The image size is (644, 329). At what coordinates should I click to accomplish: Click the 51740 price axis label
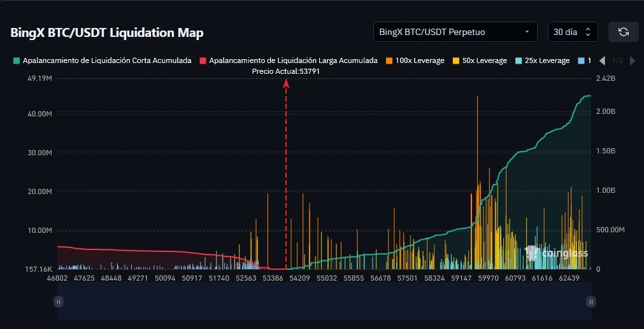click(218, 278)
